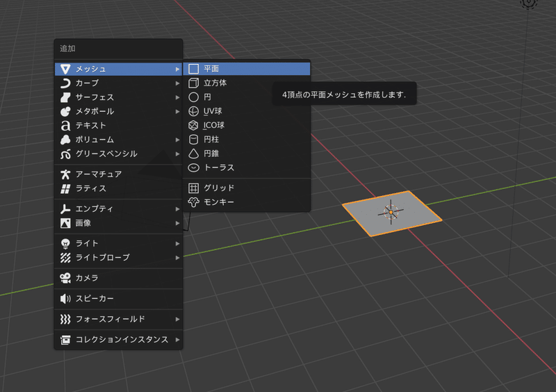
Task: Click the 円柱 cylinder icon
Action: tap(193, 140)
